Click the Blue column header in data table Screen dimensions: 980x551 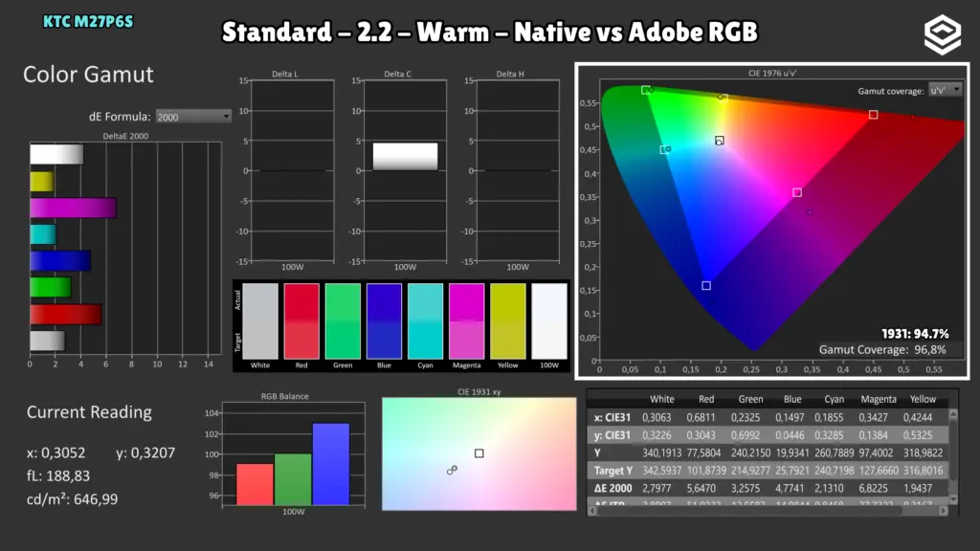click(x=792, y=399)
